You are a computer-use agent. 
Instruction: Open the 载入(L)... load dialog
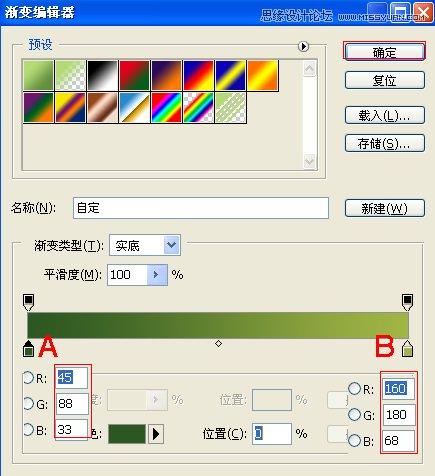(x=385, y=115)
